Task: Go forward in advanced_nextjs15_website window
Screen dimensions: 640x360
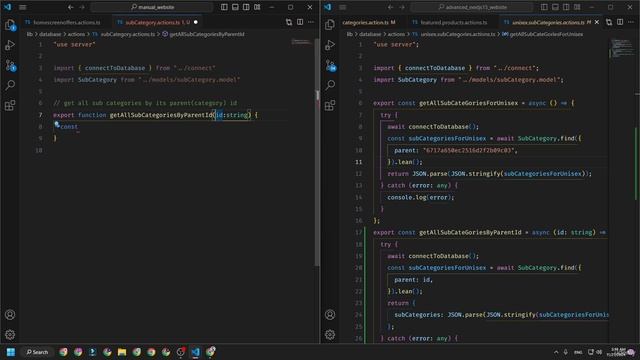Action: 402,7
